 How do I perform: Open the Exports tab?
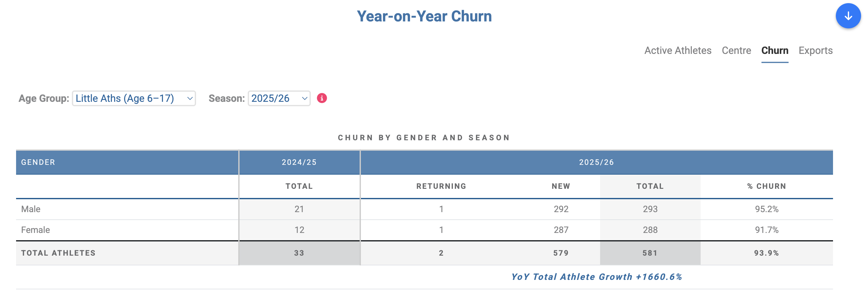point(815,50)
